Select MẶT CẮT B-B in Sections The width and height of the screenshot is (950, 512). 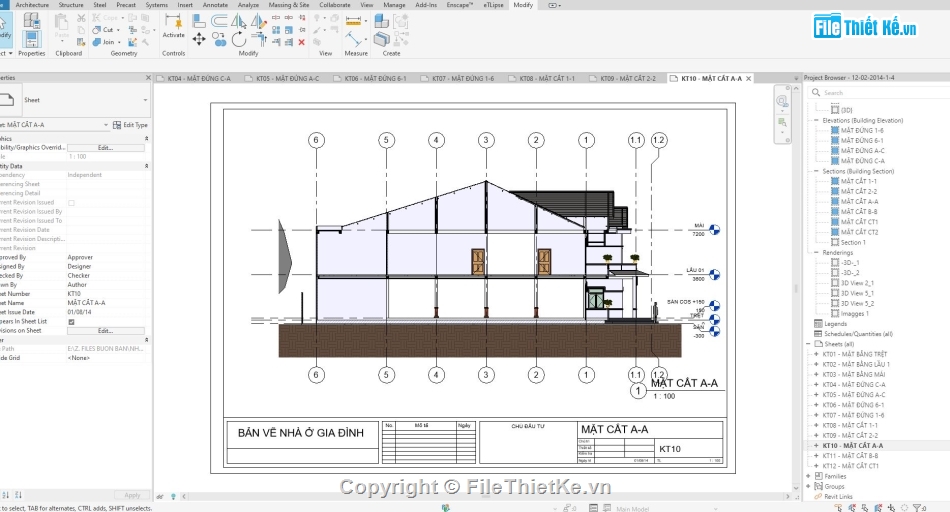859,212
